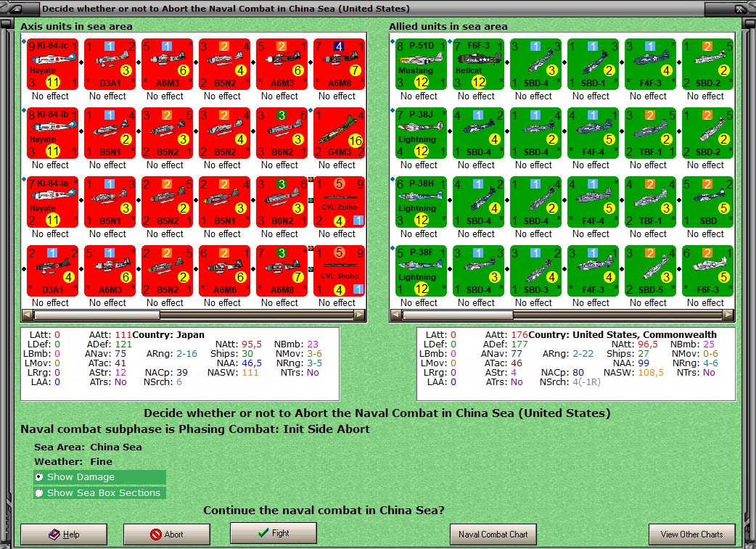Screen dimensions: 756x549
Task: Choose the A6M6 Axis carrier plane
Action: pyautogui.click(x=224, y=271)
